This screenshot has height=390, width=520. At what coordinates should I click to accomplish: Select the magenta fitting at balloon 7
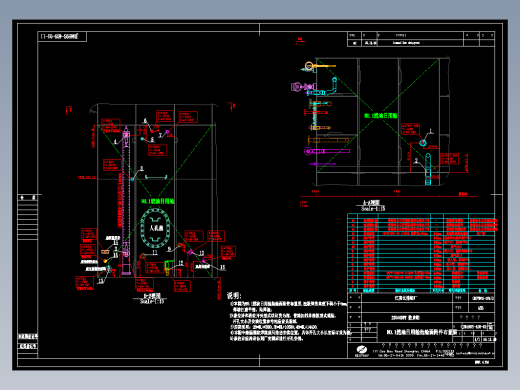168,132
